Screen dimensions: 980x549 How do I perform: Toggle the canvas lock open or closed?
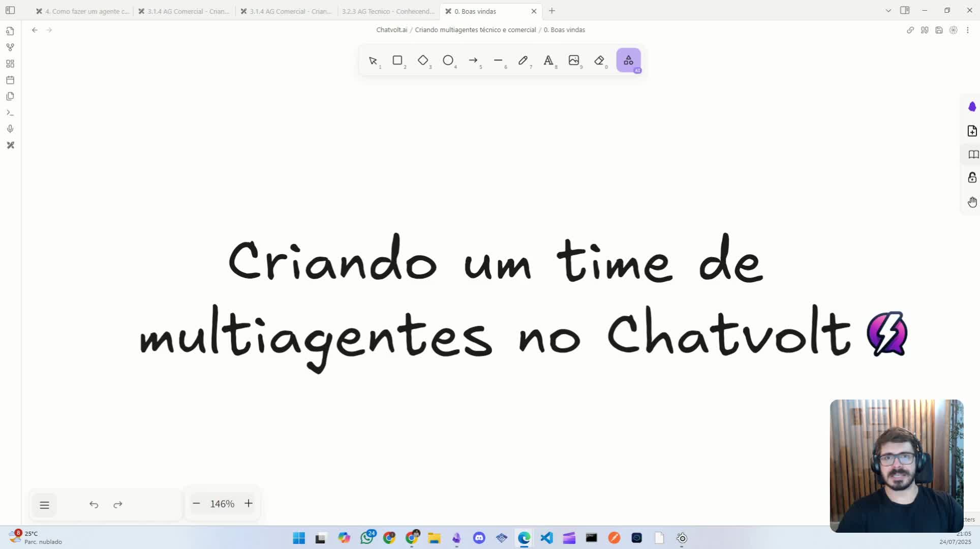(972, 177)
